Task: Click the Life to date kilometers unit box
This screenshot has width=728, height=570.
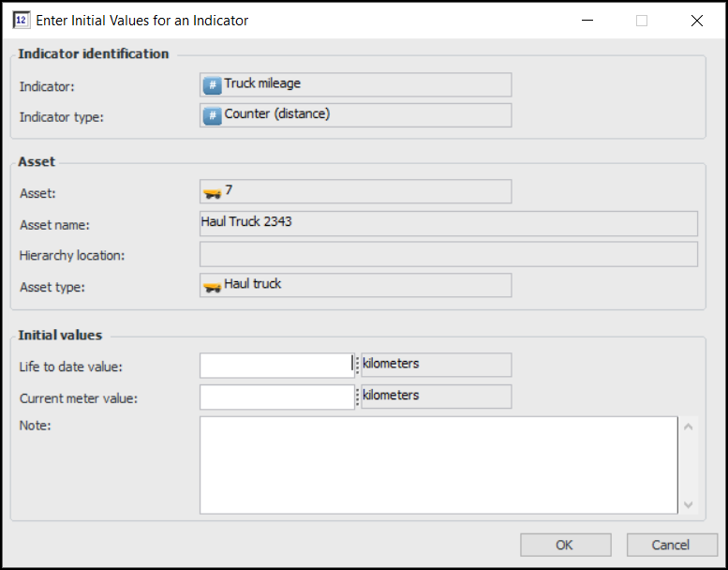Action: tap(436, 365)
